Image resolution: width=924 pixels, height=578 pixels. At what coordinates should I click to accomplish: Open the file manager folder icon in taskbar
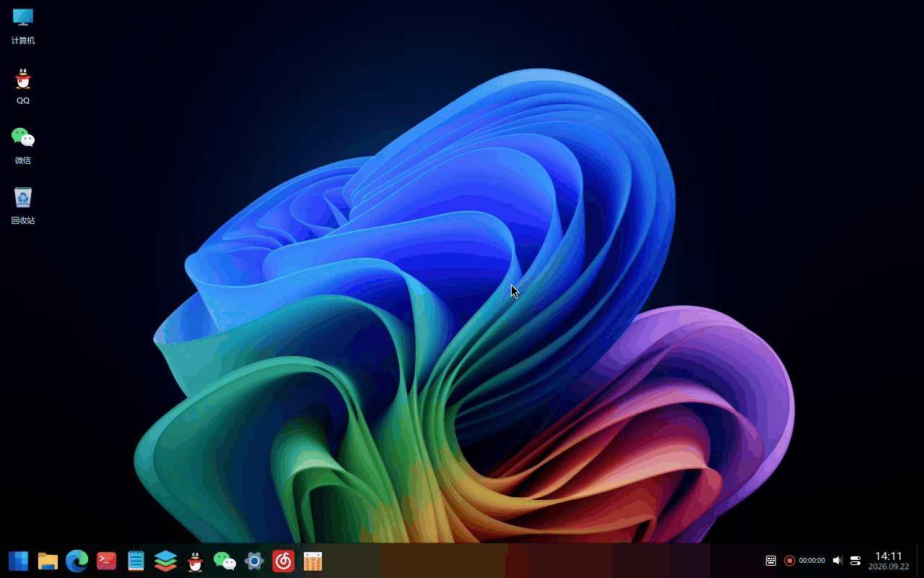[48, 561]
